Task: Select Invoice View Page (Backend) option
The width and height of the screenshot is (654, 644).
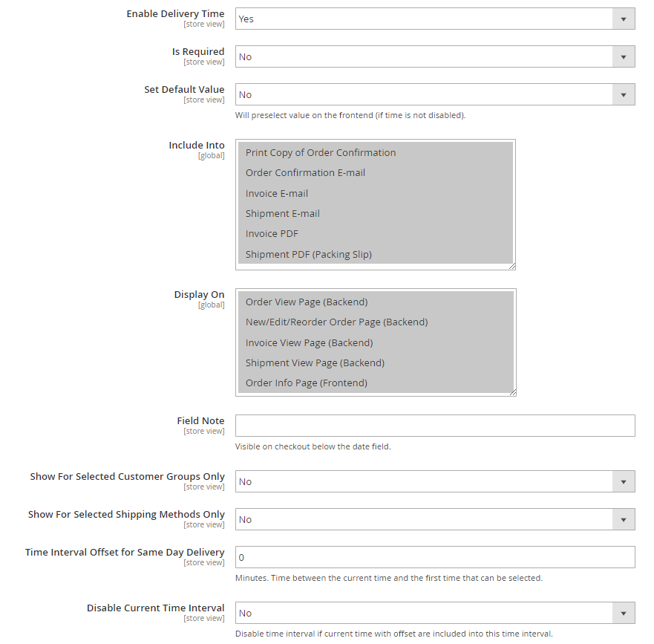Action: tap(376, 342)
